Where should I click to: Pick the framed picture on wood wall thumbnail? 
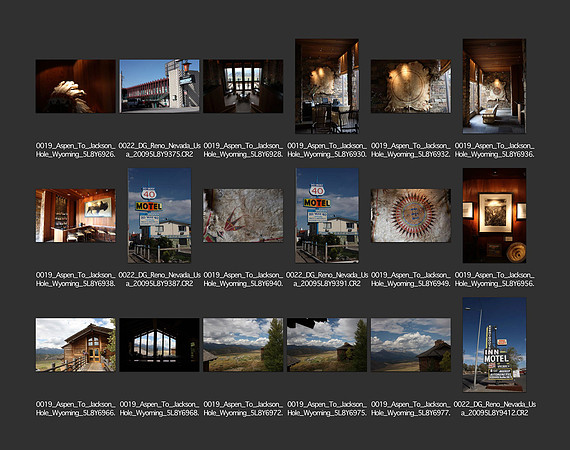(494, 216)
